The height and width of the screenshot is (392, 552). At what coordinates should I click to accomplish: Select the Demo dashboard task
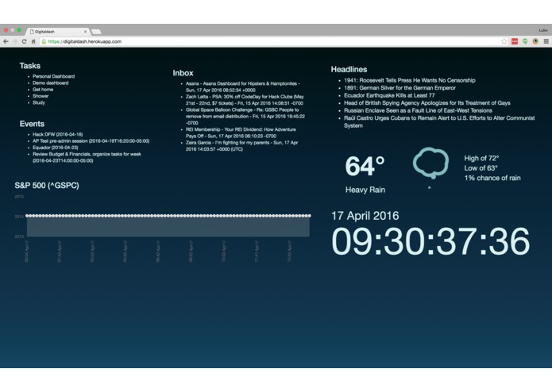[50, 83]
